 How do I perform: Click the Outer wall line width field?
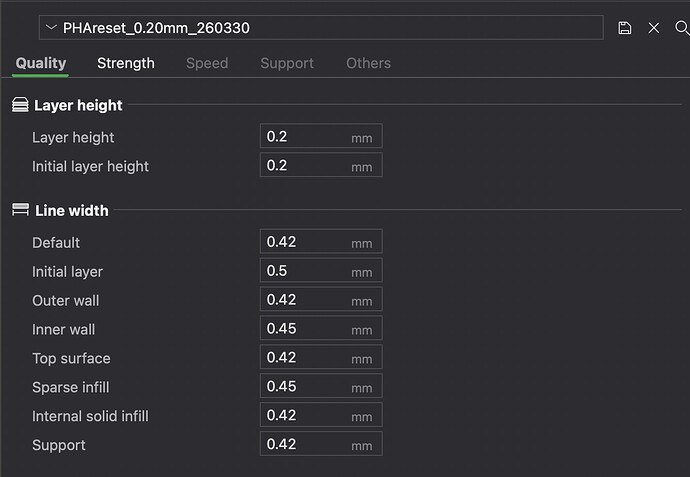click(321, 300)
